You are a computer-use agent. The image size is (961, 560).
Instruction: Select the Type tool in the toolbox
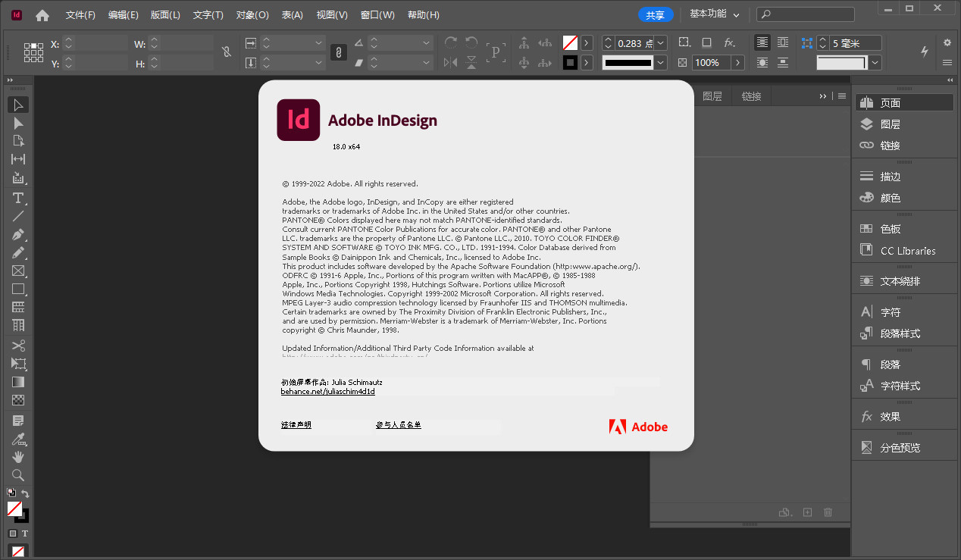(18, 198)
